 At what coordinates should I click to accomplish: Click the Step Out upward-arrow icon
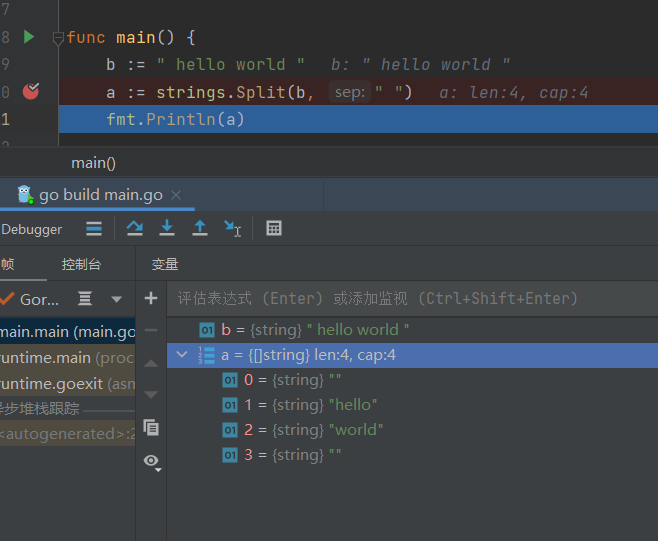point(200,228)
